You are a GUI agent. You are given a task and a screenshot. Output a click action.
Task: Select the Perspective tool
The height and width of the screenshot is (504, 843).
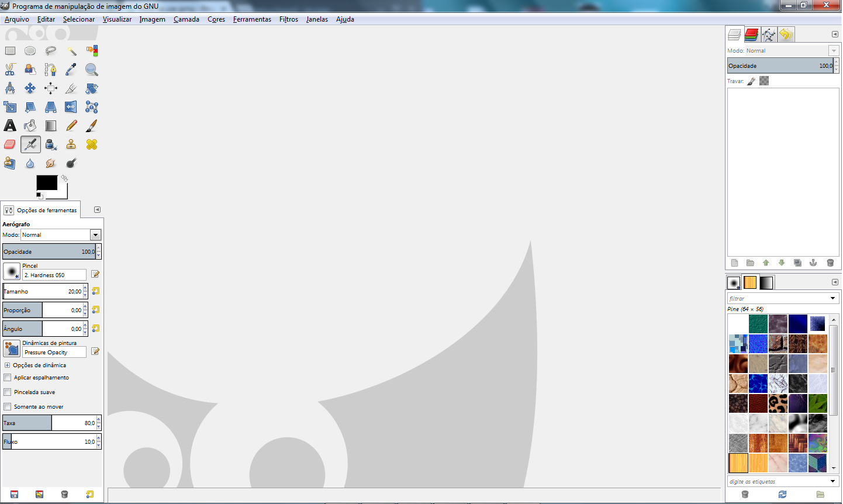[51, 107]
